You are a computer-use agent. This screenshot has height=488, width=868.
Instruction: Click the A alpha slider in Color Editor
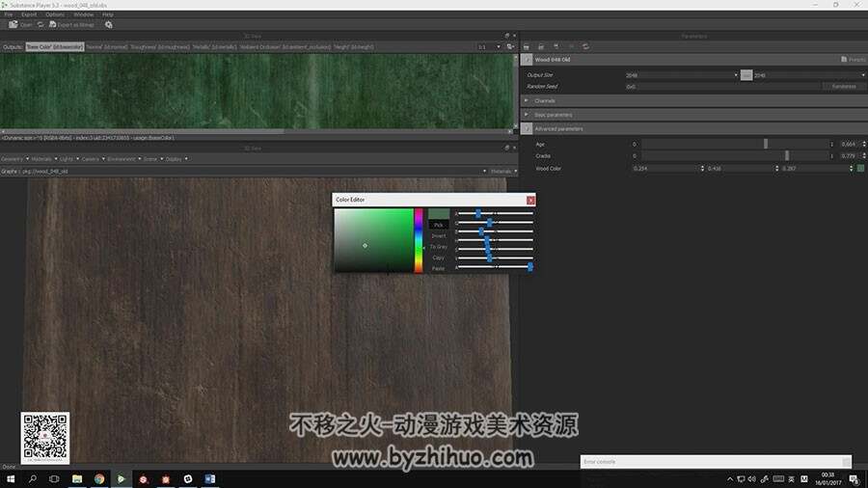(496, 267)
